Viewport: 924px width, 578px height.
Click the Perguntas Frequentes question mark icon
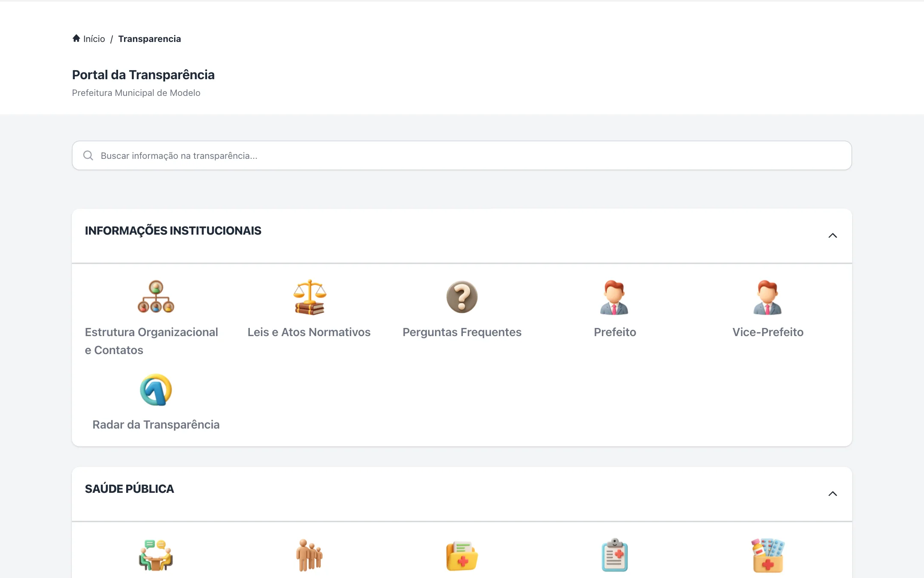[x=462, y=297]
